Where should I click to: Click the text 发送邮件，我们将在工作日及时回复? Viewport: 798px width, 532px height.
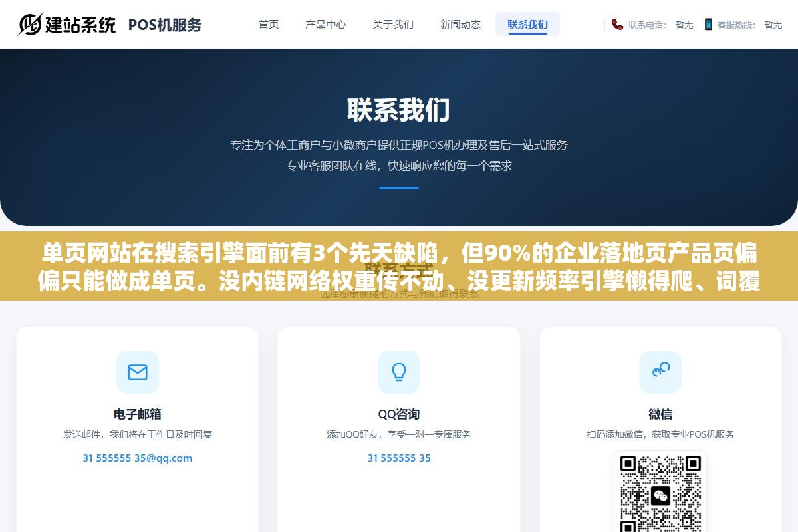[138, 434]
